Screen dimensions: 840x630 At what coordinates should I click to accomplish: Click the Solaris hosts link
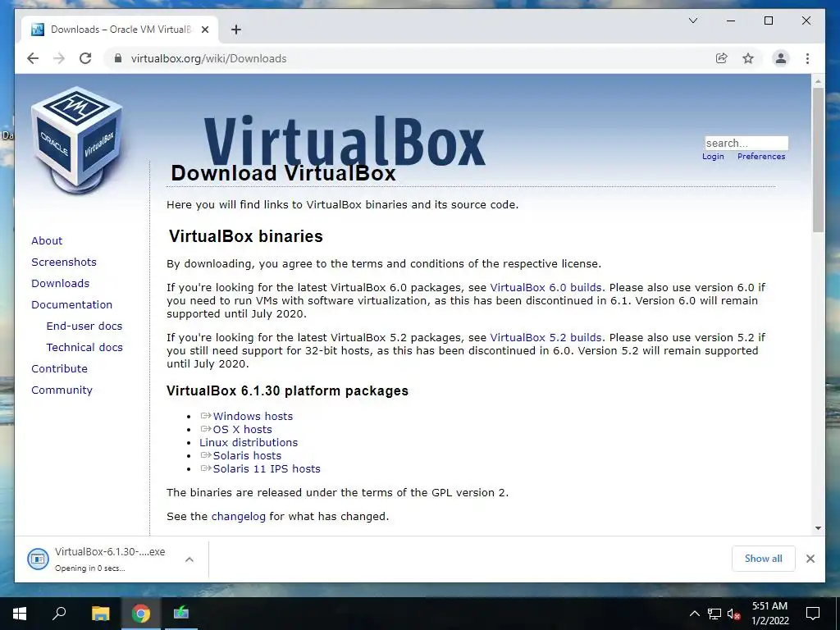click(247, 455)
